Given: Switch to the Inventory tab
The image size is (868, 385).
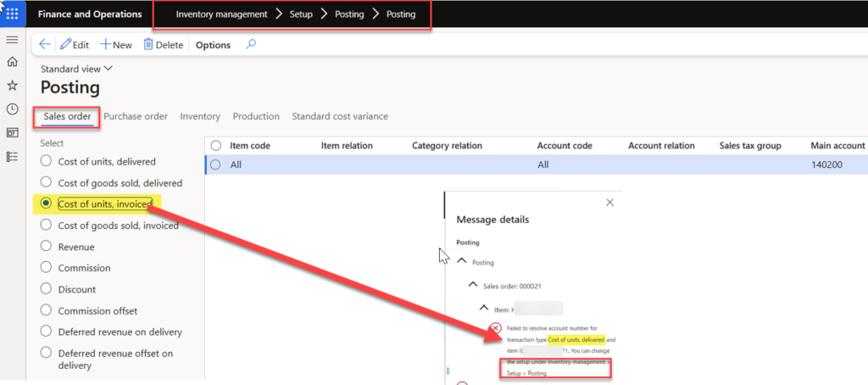Looking at the screenshot, I should pyautogui.click(x=200, y=116).
